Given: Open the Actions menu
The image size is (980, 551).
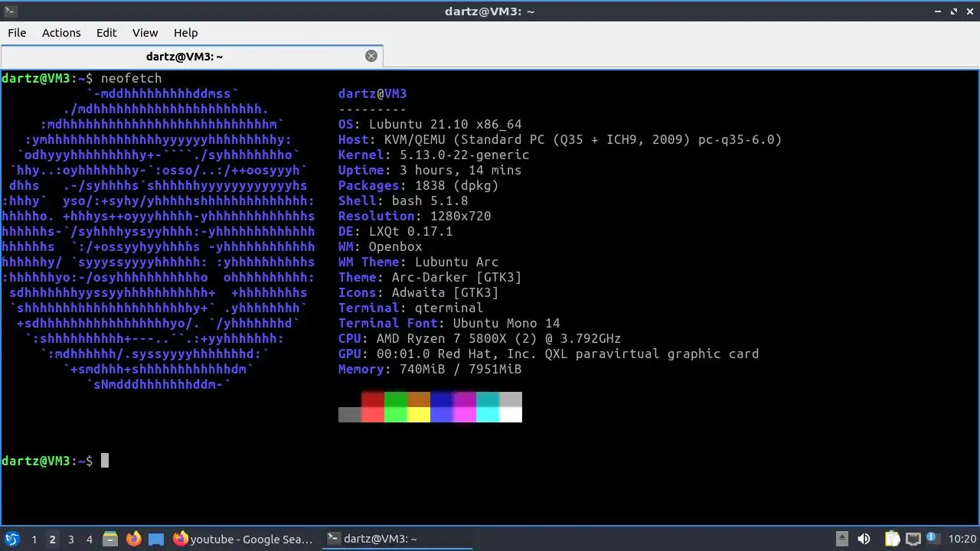Looking at the screenshot, I should click(x=61, y=33).
